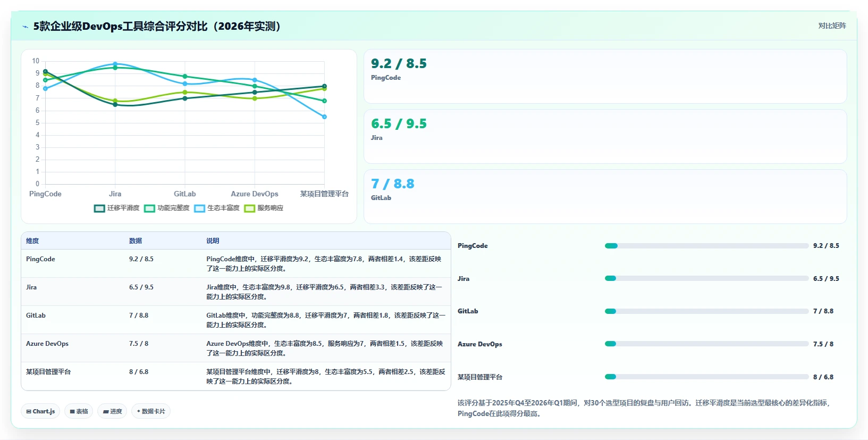Open the GitLab 7 / 8.8 score card
The width and height of the screenshot is (868, 440).
605,196
